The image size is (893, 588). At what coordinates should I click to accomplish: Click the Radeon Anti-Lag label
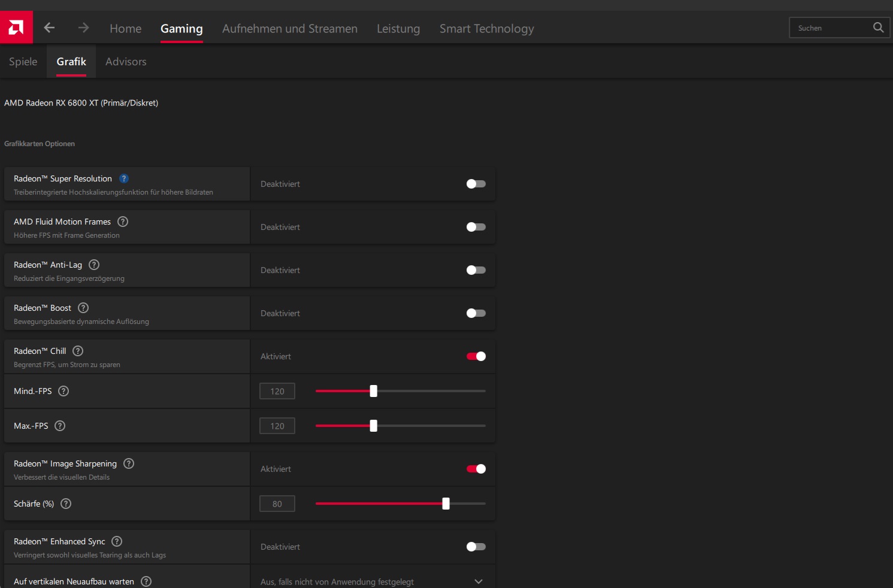[48, 265]
